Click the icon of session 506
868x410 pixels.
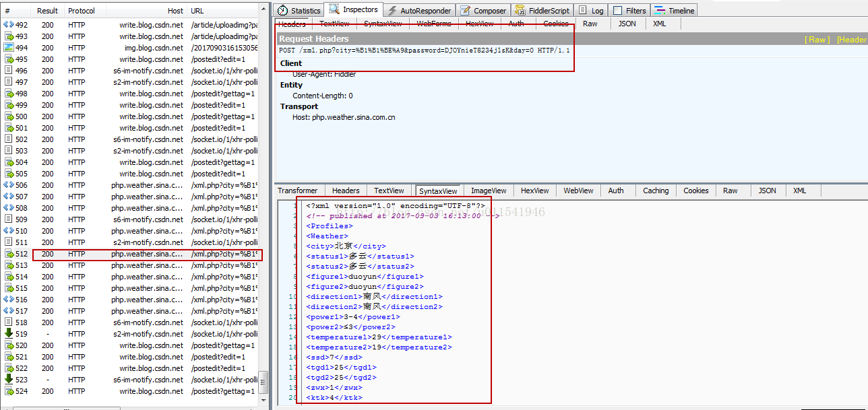(x=9, y=185)
